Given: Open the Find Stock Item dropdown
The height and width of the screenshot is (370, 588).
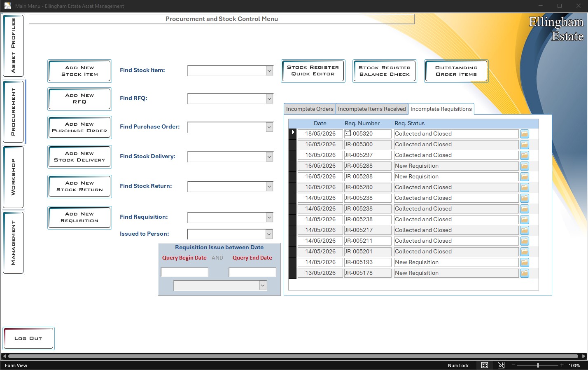Looking at the screenshot, I should click(269, 71).
